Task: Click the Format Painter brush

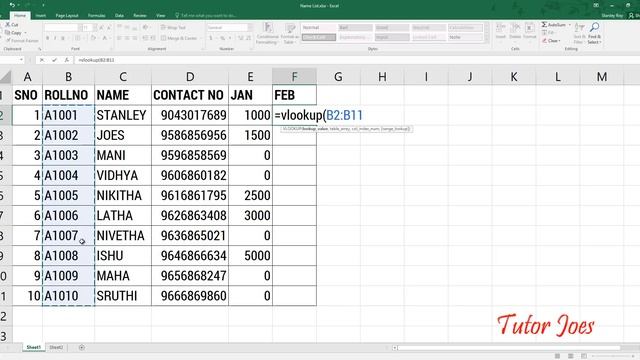Action: click(x=23, y=41)
